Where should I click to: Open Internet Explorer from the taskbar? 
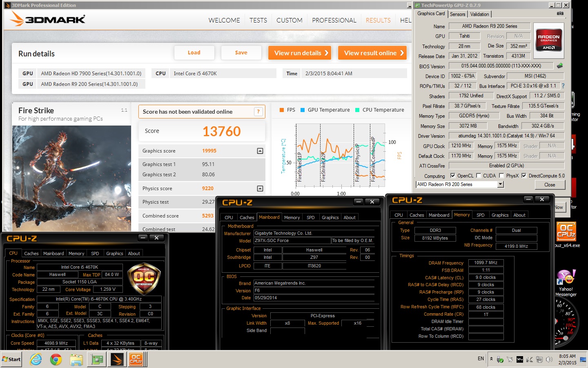(36, 359)
